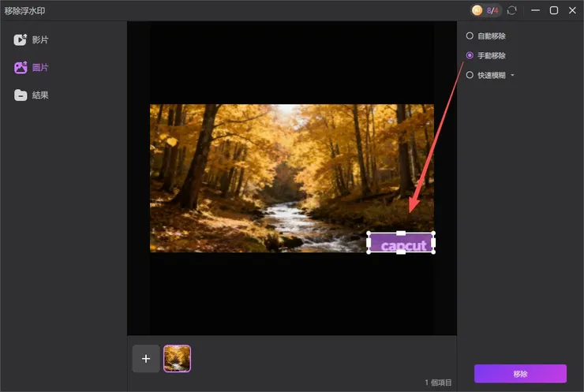
Task: Click the capcut watermark selection area
Action: 401,243
